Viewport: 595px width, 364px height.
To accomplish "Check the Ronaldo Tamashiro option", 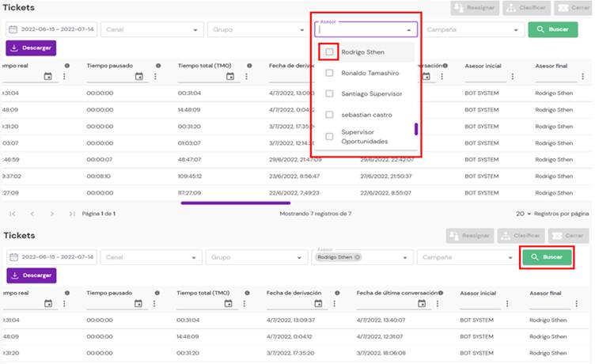I will tap(329, 73).
